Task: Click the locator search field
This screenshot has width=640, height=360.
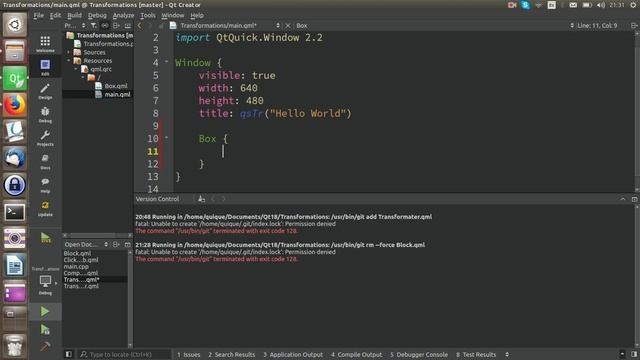Action: pos(124,354)
